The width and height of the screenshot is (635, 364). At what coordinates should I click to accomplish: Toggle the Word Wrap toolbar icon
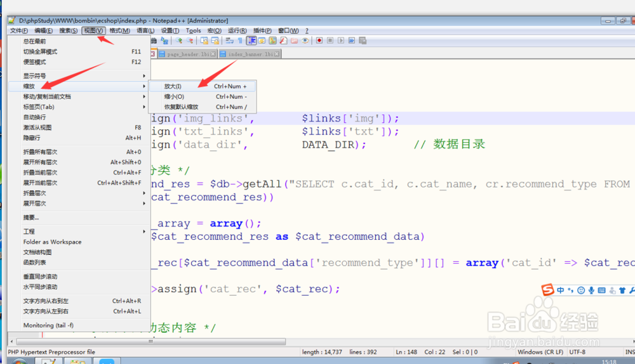click(229, 41)
